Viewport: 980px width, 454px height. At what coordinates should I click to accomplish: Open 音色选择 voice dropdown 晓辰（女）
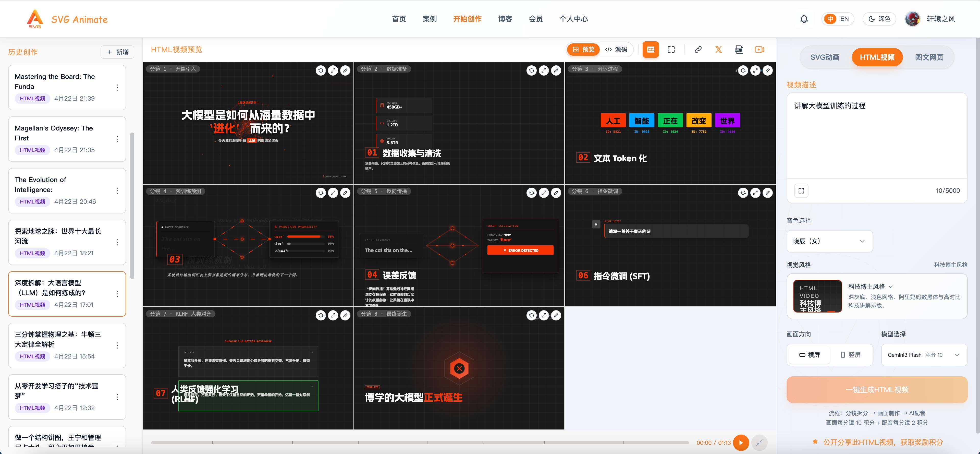[829, 241]
